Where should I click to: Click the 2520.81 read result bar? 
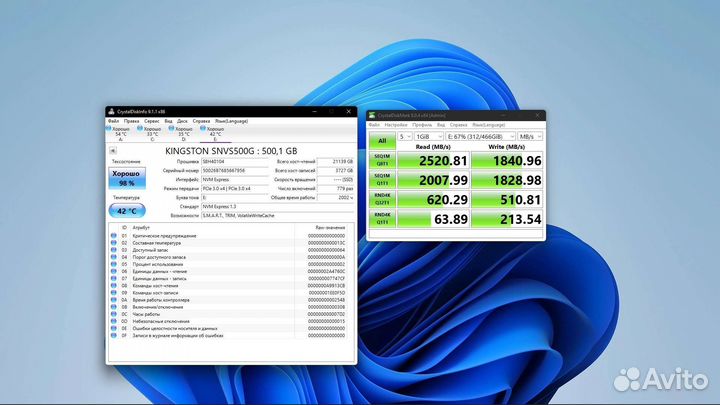tap(433, 160)
